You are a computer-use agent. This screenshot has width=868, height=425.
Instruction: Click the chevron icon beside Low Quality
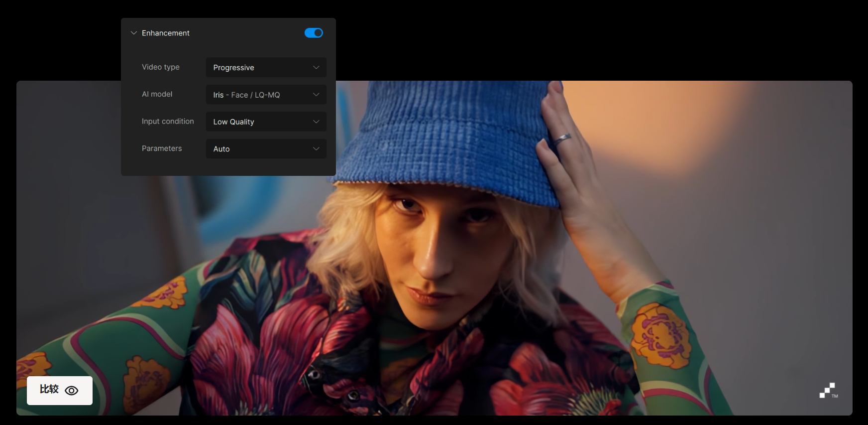316,122
